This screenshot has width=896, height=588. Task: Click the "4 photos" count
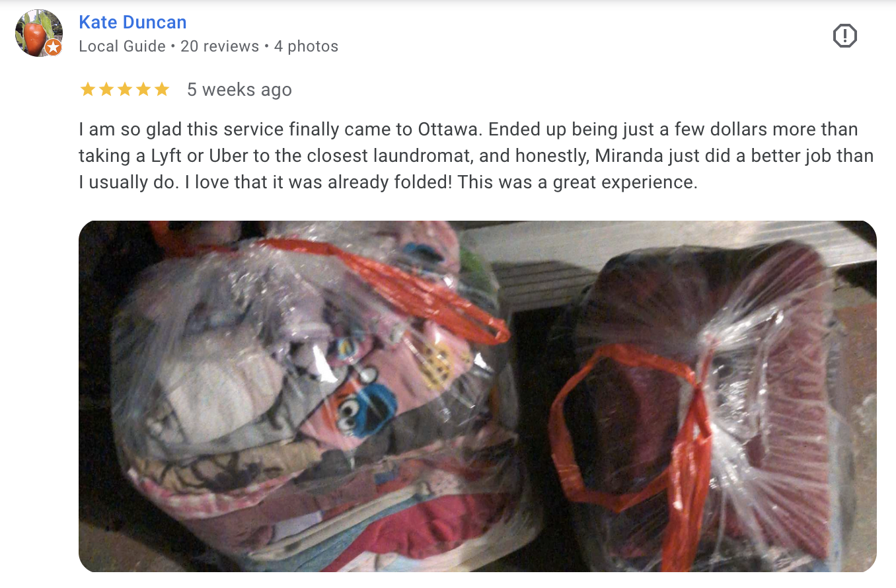coord(306,46)
